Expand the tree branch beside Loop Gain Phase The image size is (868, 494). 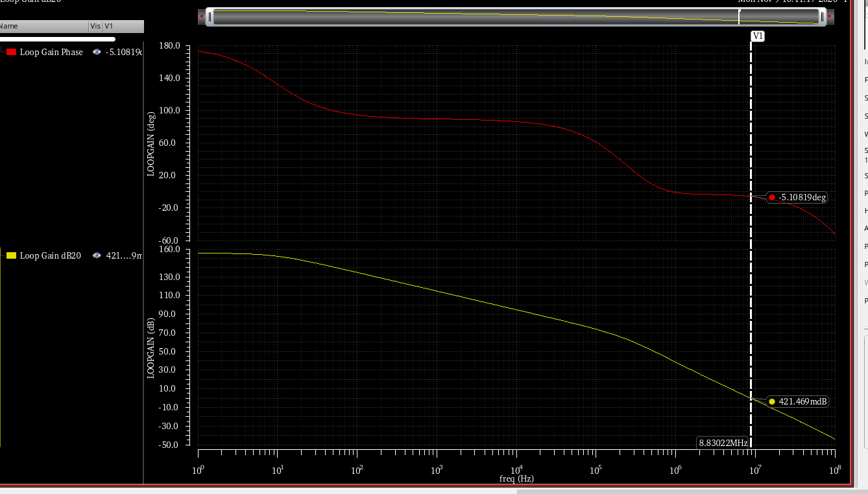(x=3, y=52)
